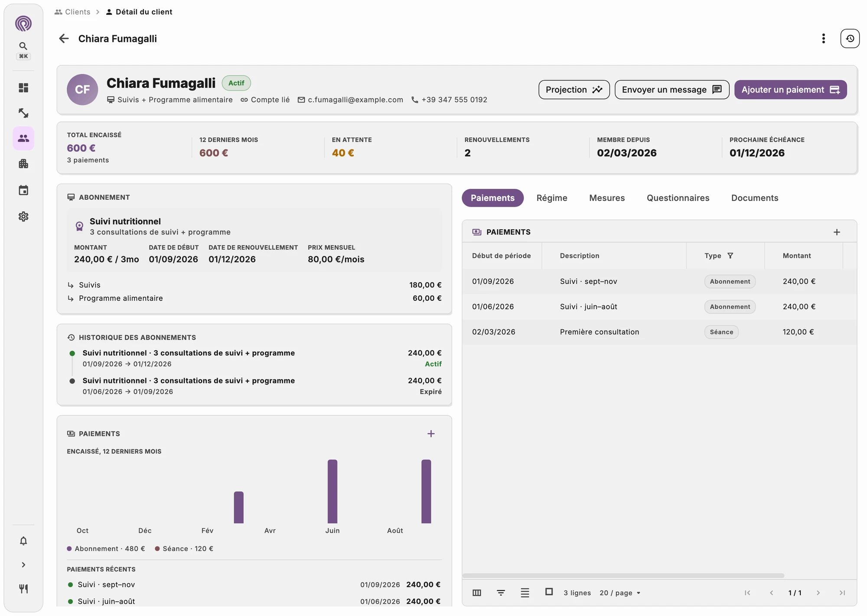Click the Envoyer un message button
This screenshot has width=867, height=616.
coord(672,90)
